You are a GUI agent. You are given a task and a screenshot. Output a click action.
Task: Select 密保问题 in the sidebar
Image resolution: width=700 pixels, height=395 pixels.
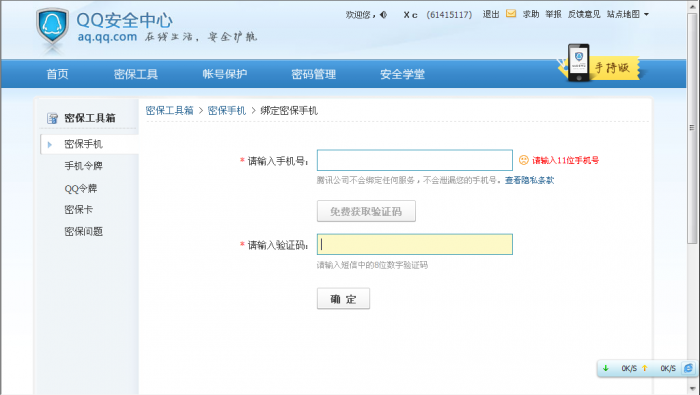coord(83,232)
